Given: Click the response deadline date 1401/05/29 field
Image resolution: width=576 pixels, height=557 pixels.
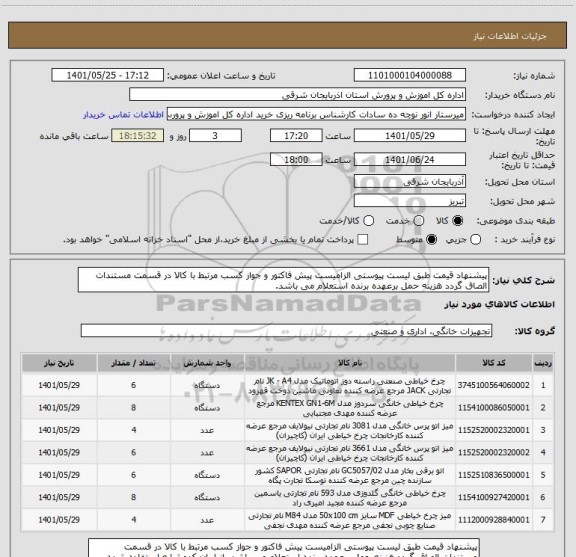Looking at the screenshot, I should click(x=410, y=136).
